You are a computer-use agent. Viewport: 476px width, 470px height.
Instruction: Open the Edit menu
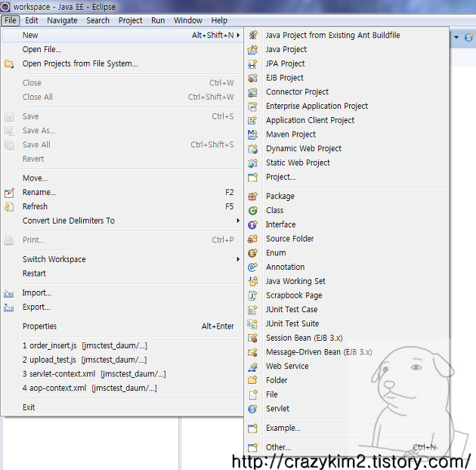32,20
